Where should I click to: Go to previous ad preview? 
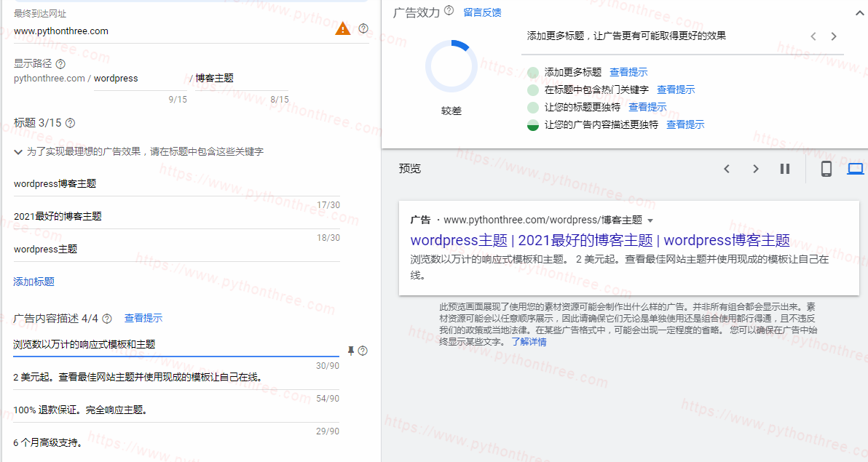pyautogui.click(x=727, y=169)
